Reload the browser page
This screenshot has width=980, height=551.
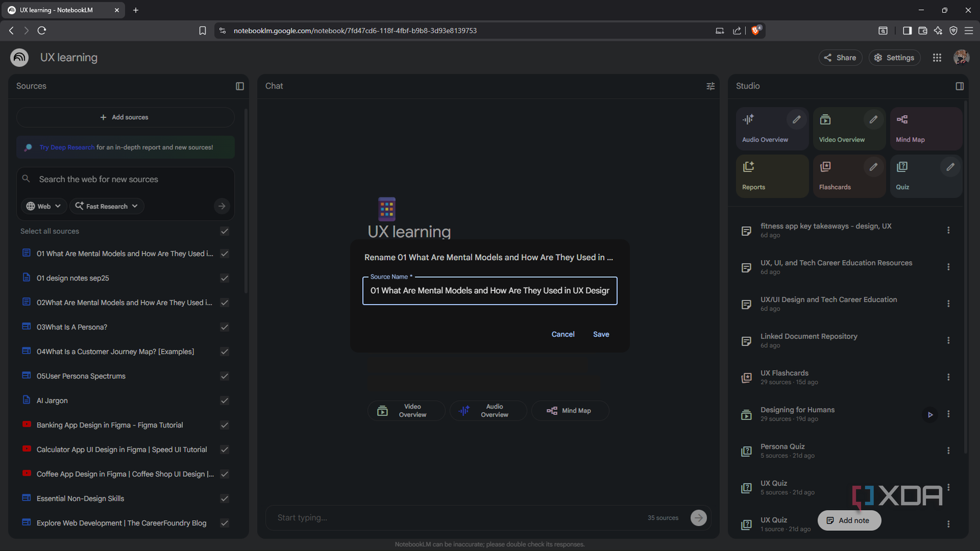coord(42,30)
